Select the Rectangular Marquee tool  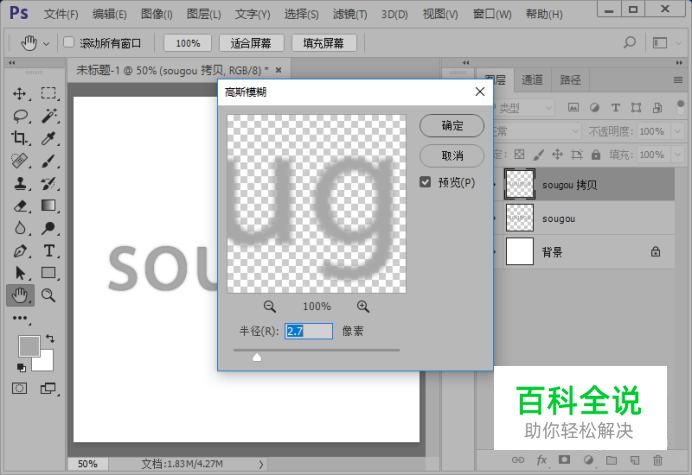tap(49, 93)
